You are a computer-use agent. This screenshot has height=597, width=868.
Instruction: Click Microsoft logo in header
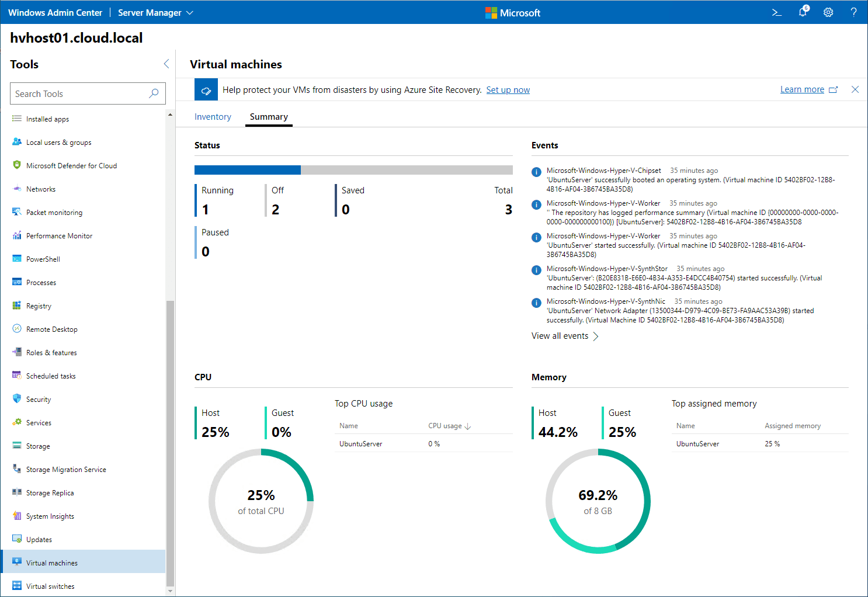[x=513, y=12]
